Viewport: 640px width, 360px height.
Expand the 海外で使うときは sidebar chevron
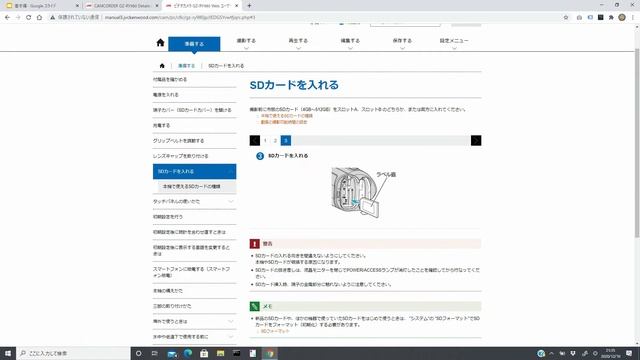coord(231,322)
